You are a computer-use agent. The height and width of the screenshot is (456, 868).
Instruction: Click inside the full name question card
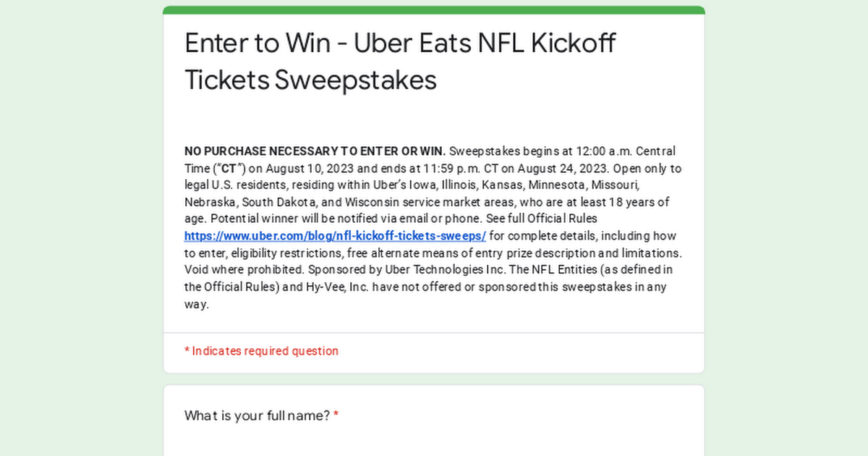[434, 421]
